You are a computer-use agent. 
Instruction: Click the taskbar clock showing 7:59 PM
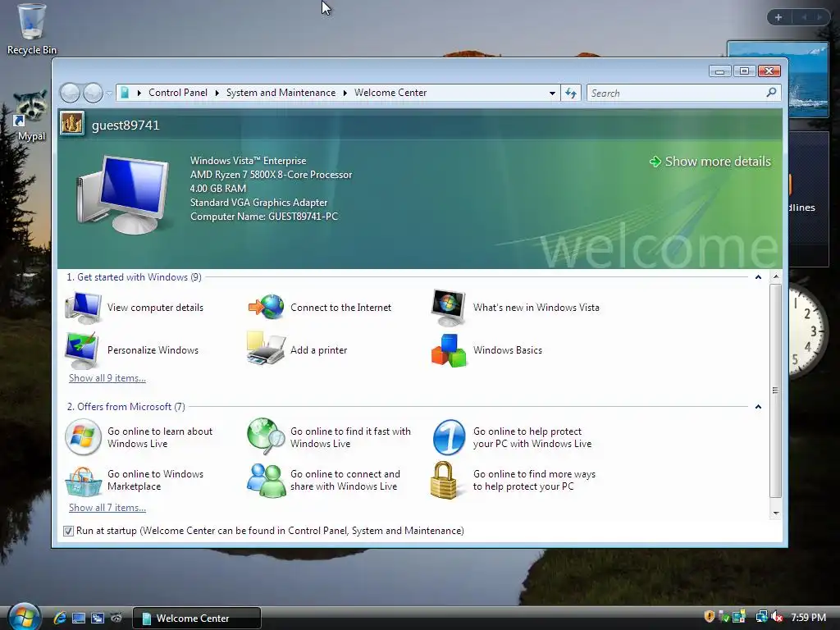pyautogui.click(x=808, y=617)
